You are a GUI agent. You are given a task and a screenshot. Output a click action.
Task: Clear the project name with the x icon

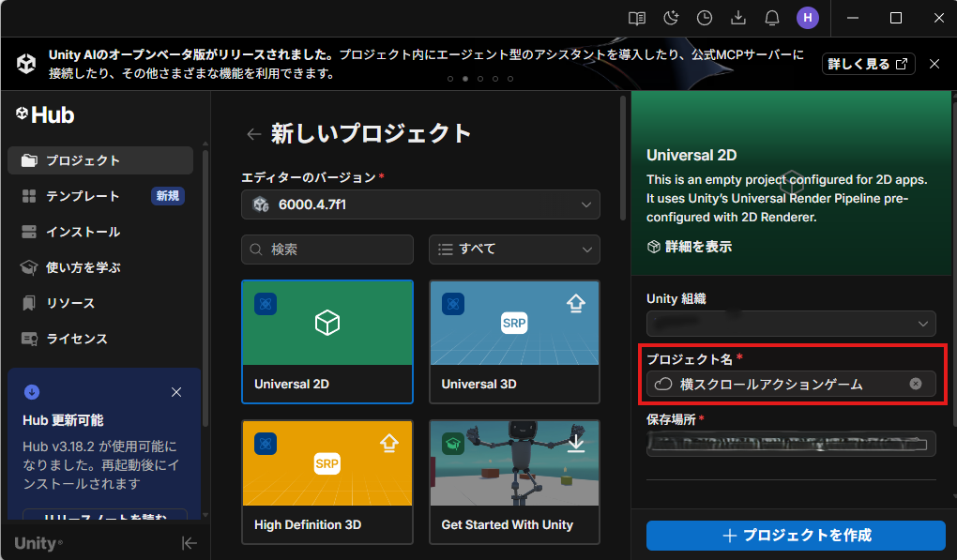pyautogui.click(x=916, y=384)
